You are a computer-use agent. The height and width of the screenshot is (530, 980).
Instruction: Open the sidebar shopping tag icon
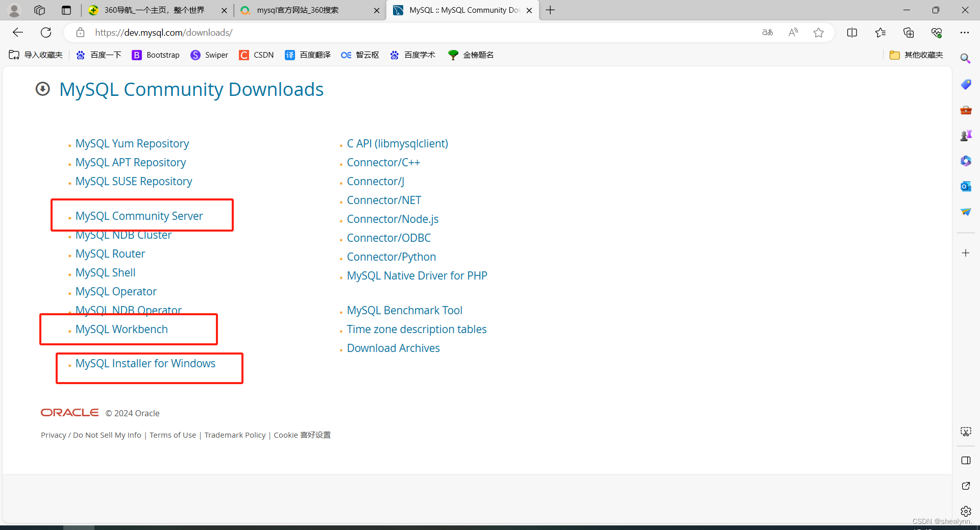click(x=966, y=84)
